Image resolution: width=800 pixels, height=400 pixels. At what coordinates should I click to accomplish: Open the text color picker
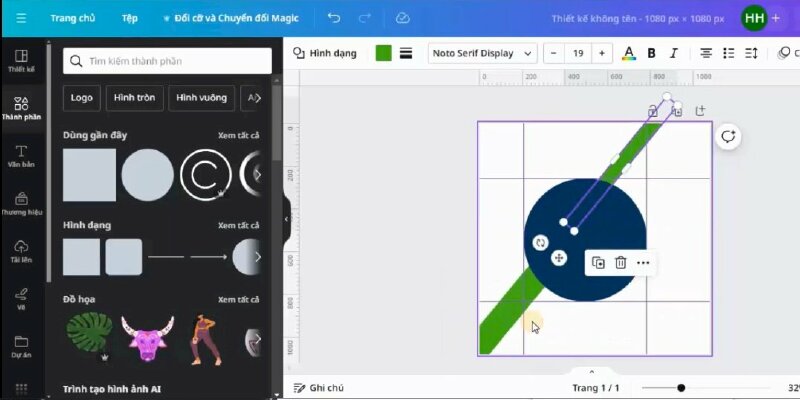pos(628,53)
